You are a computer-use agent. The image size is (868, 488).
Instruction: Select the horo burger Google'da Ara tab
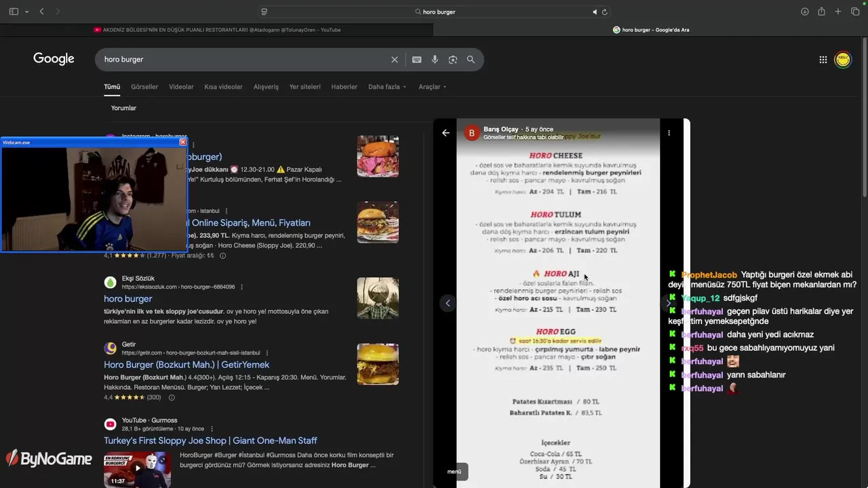coord(651,30)
